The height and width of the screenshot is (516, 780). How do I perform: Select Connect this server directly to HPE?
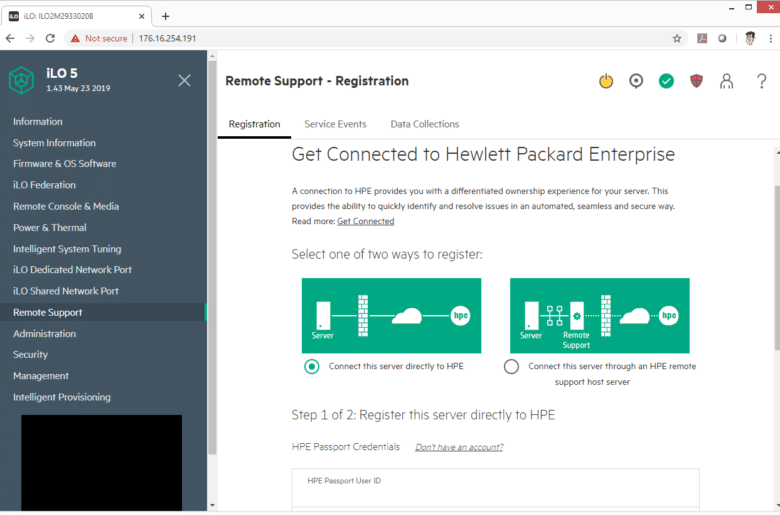tap(312, 367)
